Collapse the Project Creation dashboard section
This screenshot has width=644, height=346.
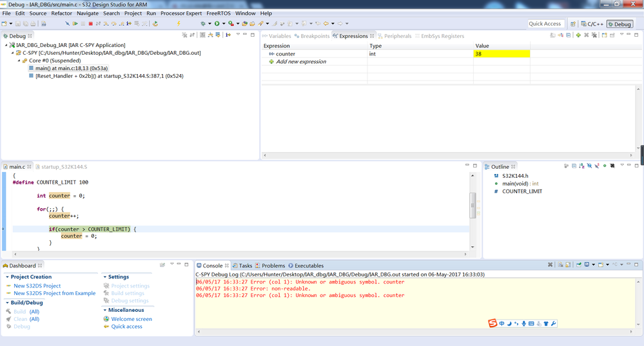7,277
